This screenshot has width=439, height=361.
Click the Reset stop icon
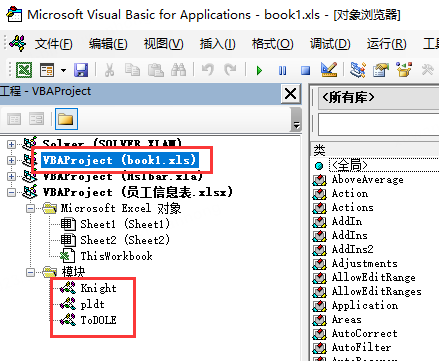[x=305, y=70]
